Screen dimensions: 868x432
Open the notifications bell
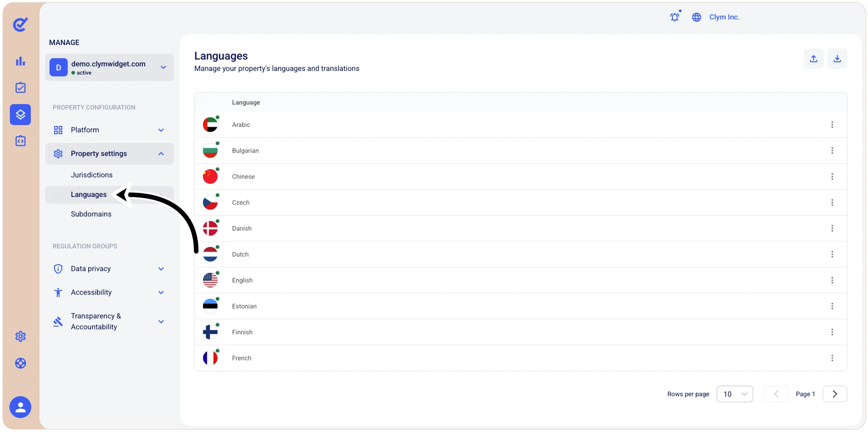coord(675,17)
